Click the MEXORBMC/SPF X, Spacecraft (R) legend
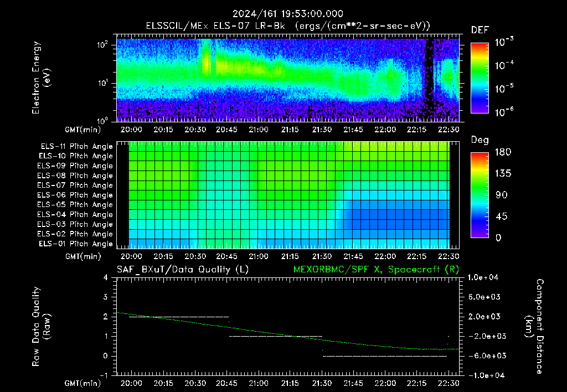 376,270
